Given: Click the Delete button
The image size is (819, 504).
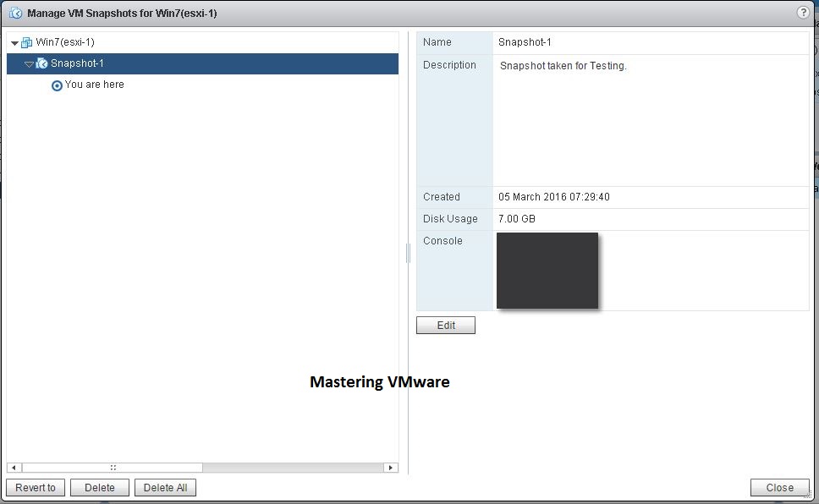Looking at the screenshot, I should coord(100,487).
